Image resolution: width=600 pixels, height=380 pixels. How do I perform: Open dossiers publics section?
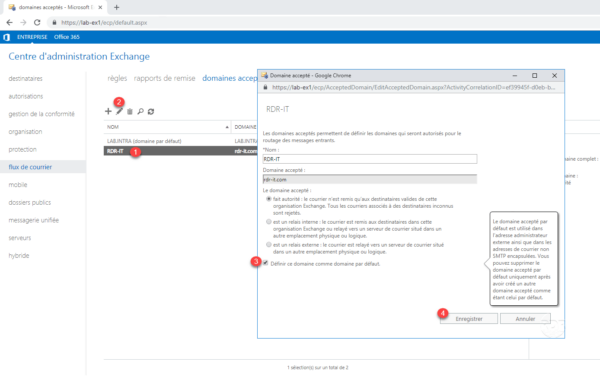point(30,202)
